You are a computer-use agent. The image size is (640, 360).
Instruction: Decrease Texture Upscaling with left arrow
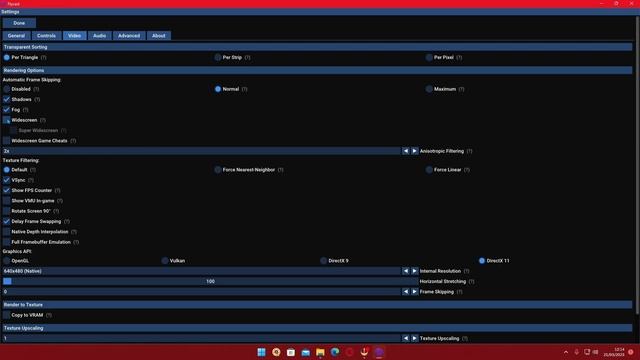pos(406,338)
